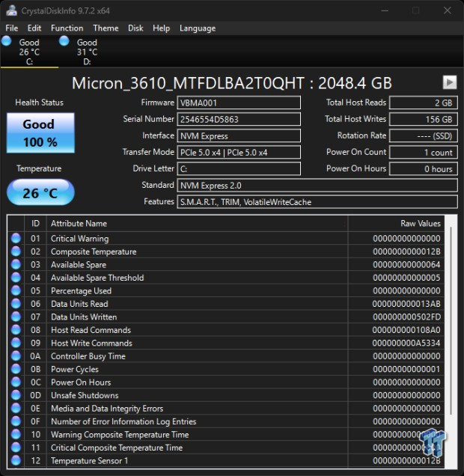Select the C: disk tab
464x476 pixels.
pyautogui.click(x=29, y=52)
